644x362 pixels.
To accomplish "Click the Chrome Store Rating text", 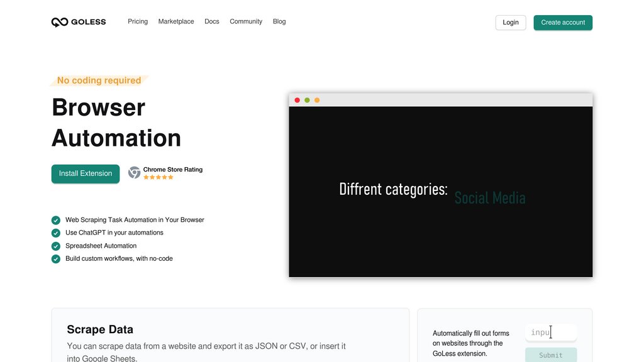I will click(172, 170).
